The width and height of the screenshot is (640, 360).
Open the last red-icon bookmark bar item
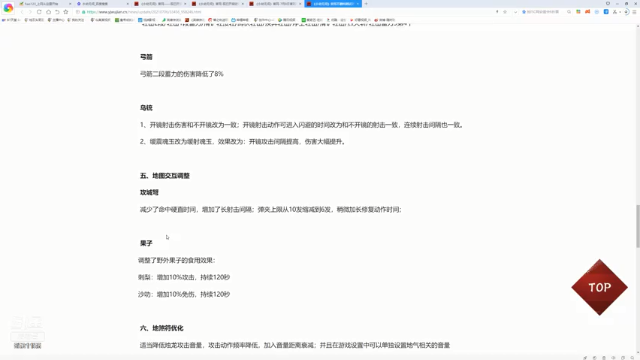pyautogui.click(x=385, y=20)
